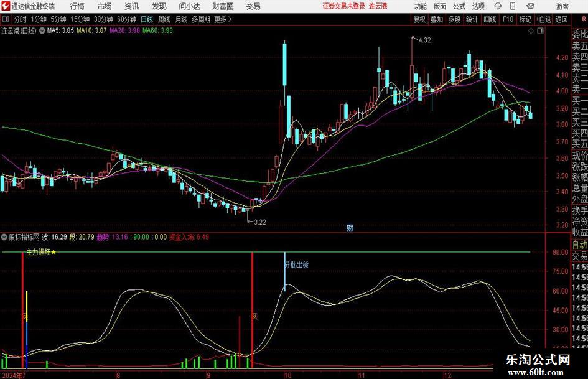This screenshot has height=379, width=588.
Task: Switch to 30分钟 period tab
Action: 103,19
